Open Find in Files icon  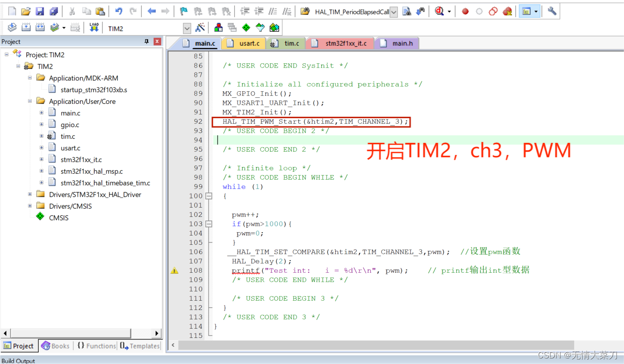pyautogui.click(x=305, y=11)
